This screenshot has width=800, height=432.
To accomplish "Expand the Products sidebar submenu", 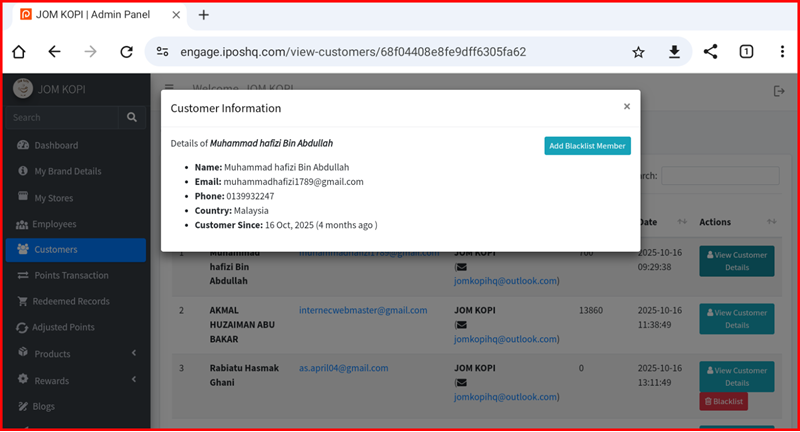I will [x=134, y=354].
